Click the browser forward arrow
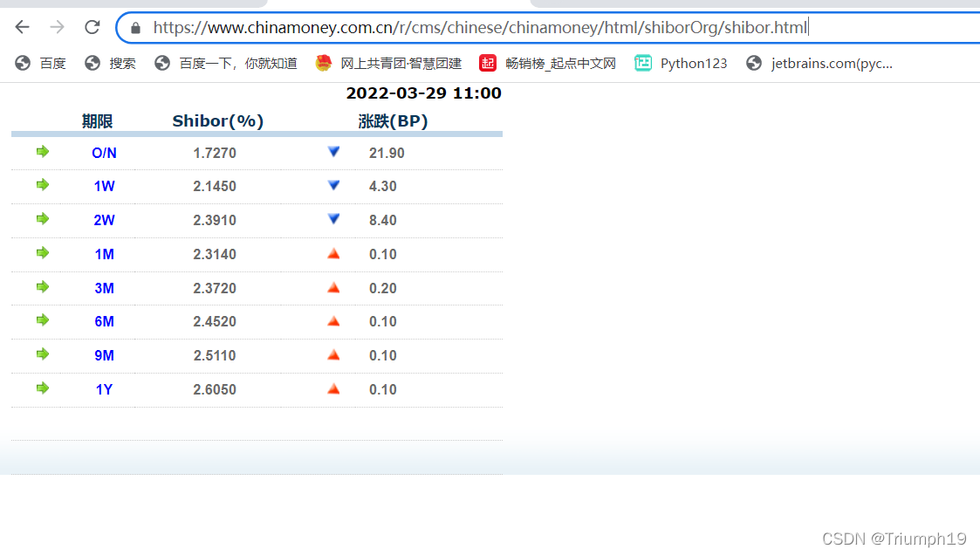 tap(57, 27)
